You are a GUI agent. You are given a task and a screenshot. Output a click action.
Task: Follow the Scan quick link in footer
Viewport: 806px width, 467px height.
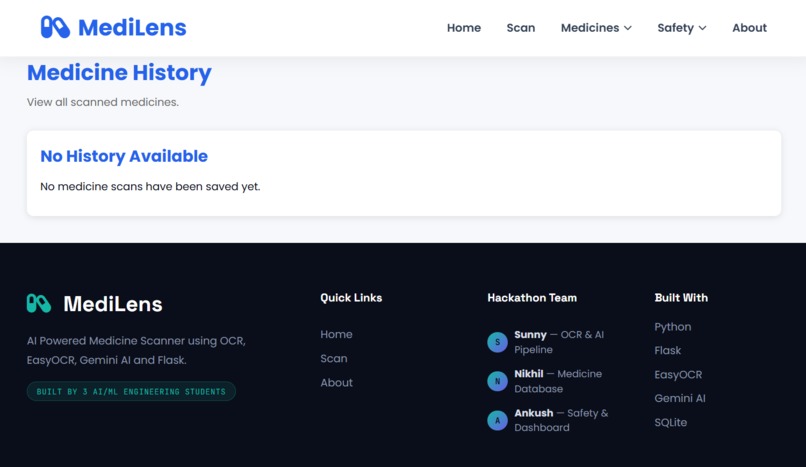click(334, 359)
